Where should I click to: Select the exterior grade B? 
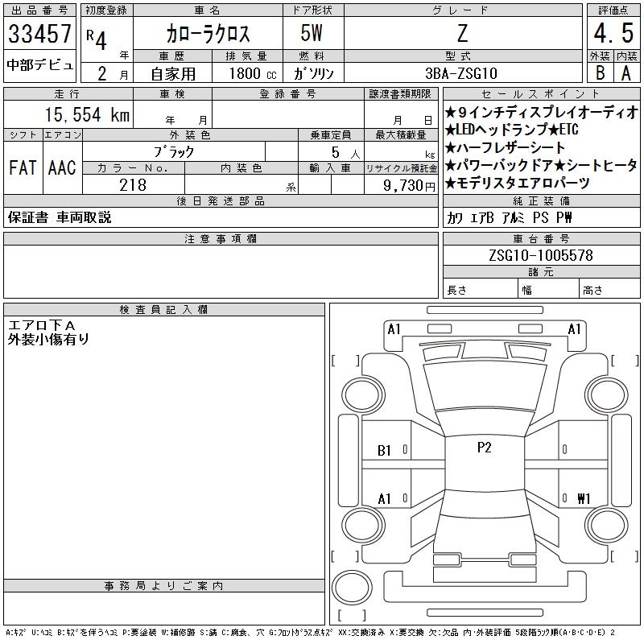pyautogui.click(x=600, y=72)
